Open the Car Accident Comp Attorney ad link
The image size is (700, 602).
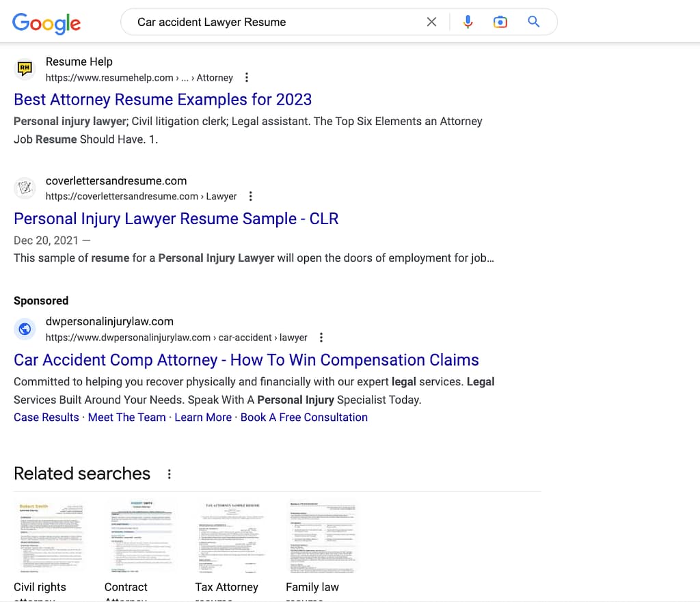pos(246,360)
